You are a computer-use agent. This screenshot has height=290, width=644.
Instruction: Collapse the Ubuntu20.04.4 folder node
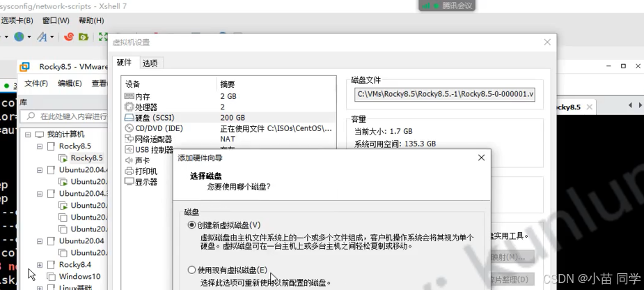tap(40, 170)
